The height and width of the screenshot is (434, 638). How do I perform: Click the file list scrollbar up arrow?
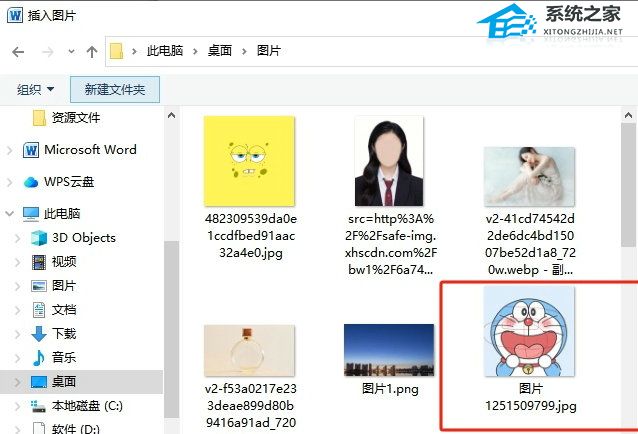[628, 116]
